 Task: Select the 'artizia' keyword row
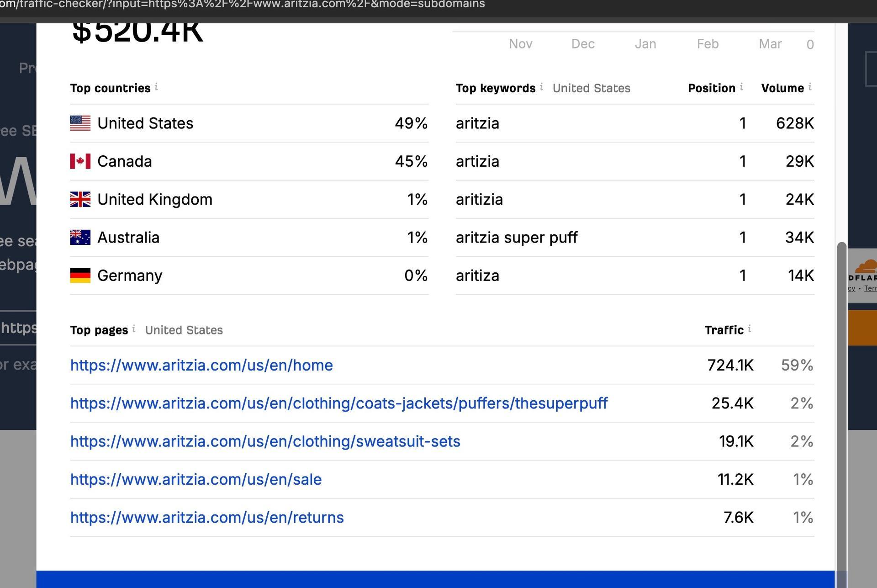635,161
